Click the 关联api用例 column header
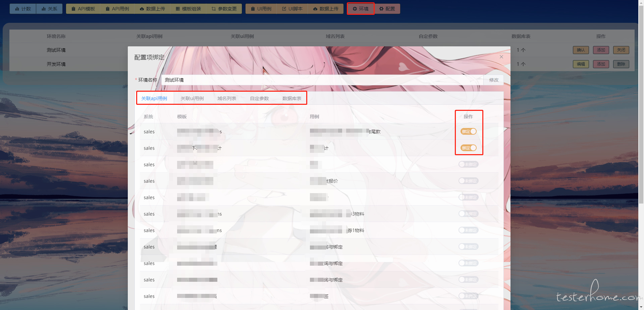 (x=149, y=36)
